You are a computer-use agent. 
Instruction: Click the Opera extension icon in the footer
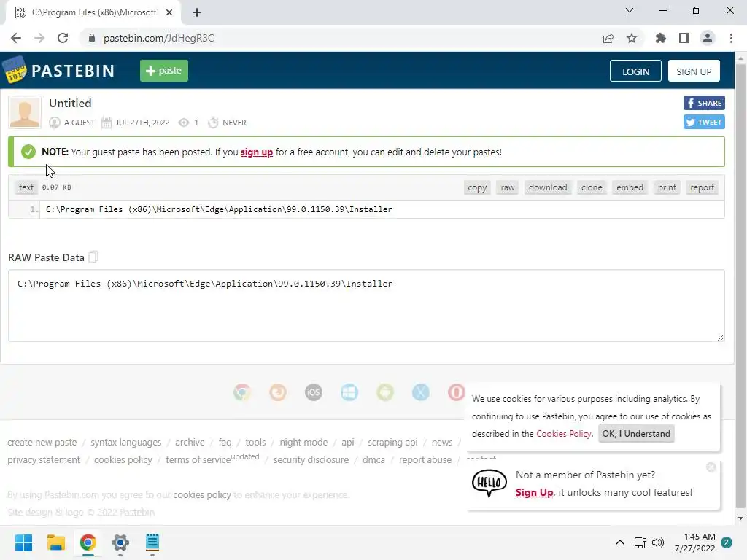click(456, 392)
